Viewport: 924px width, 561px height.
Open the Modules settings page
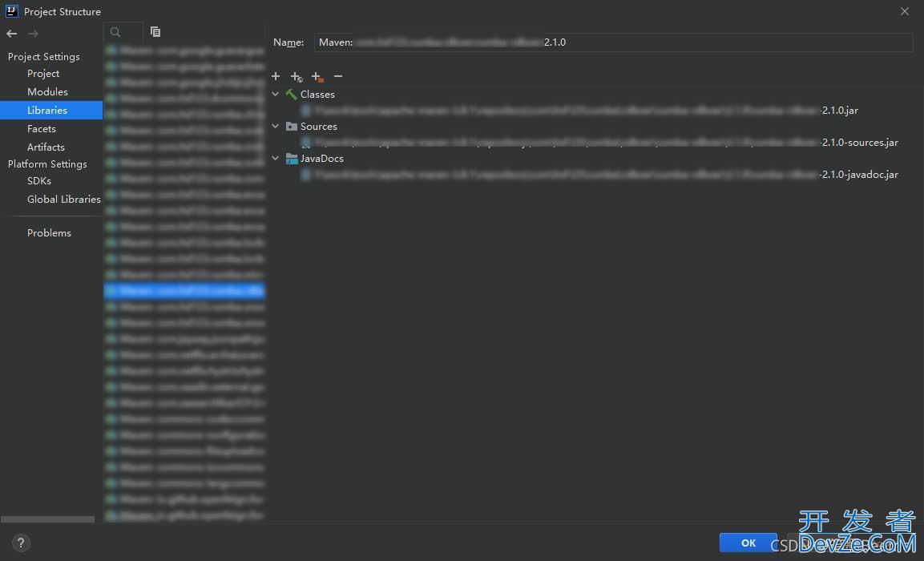tap(47, 92)
